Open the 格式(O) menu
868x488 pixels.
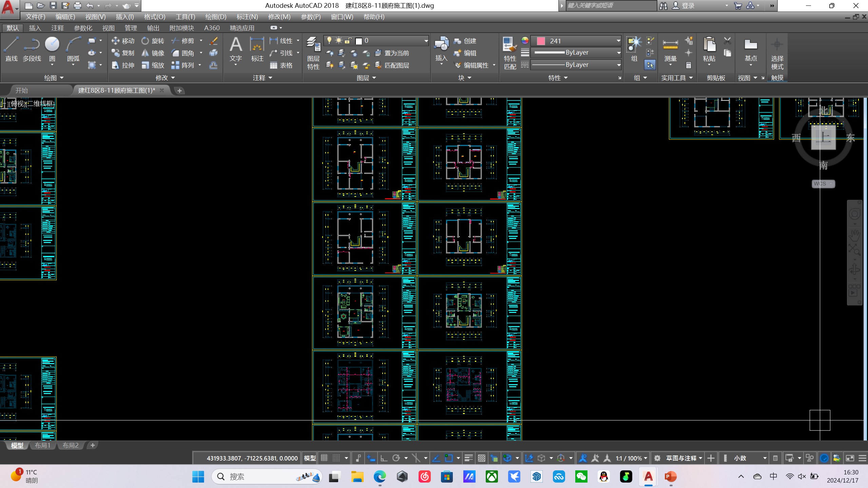coord(154,17)
